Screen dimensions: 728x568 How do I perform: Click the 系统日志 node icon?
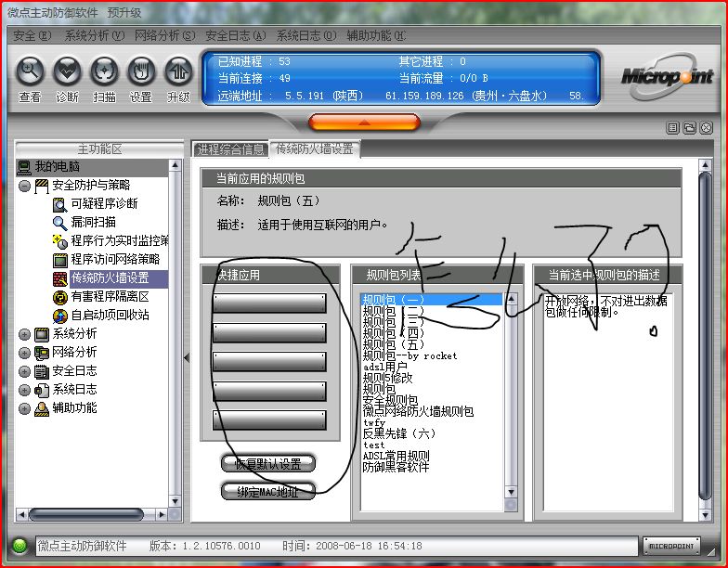42,390
